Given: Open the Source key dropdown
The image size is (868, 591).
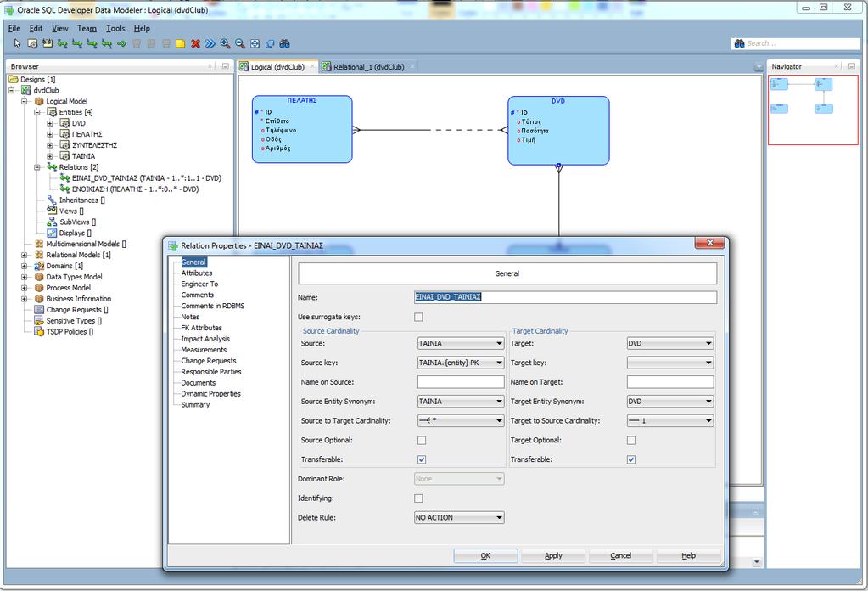Looking at the screenshot, I should tap(461, 363).
